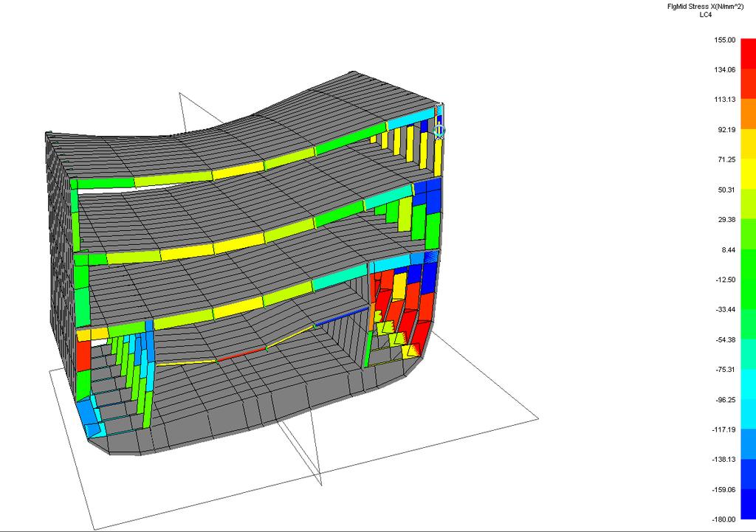756x532 pixels.
Task: Select the light blue swatch between -117.19 and -138.13
Action: point(749,443)
